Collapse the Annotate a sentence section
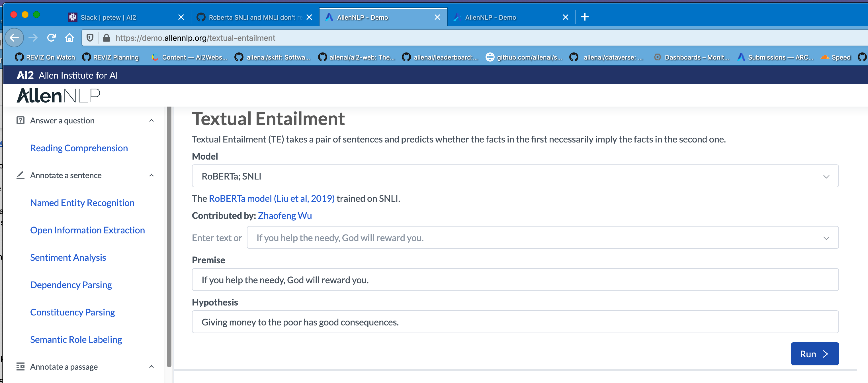Screen dimensions: 868x383 [x=151, y=175]
